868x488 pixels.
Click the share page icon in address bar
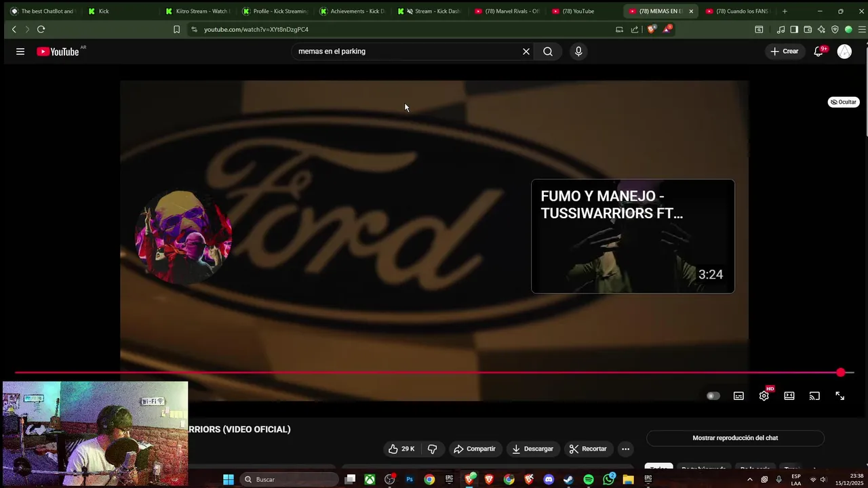click(x=635, y=29)
